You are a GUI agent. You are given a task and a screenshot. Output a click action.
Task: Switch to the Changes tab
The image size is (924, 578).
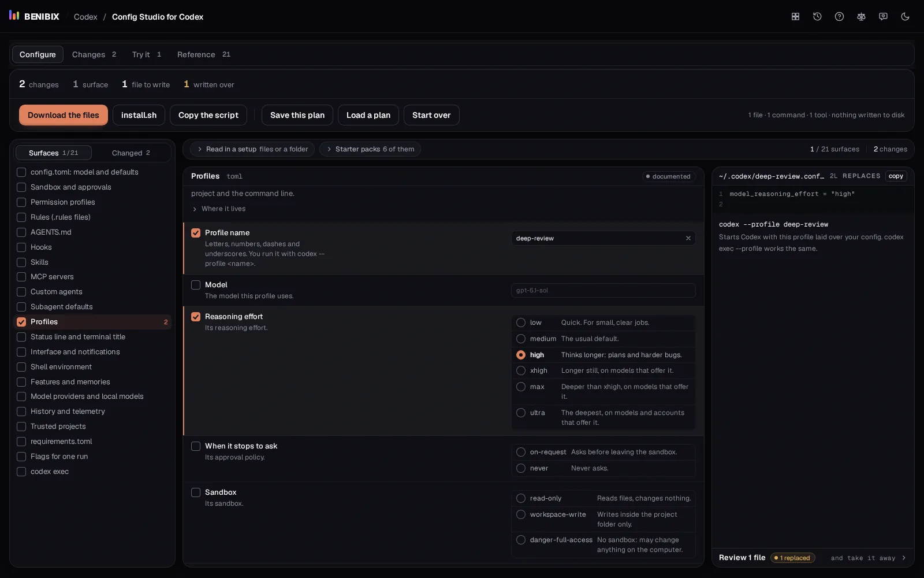pyautogui.click(x=94, y=54)
